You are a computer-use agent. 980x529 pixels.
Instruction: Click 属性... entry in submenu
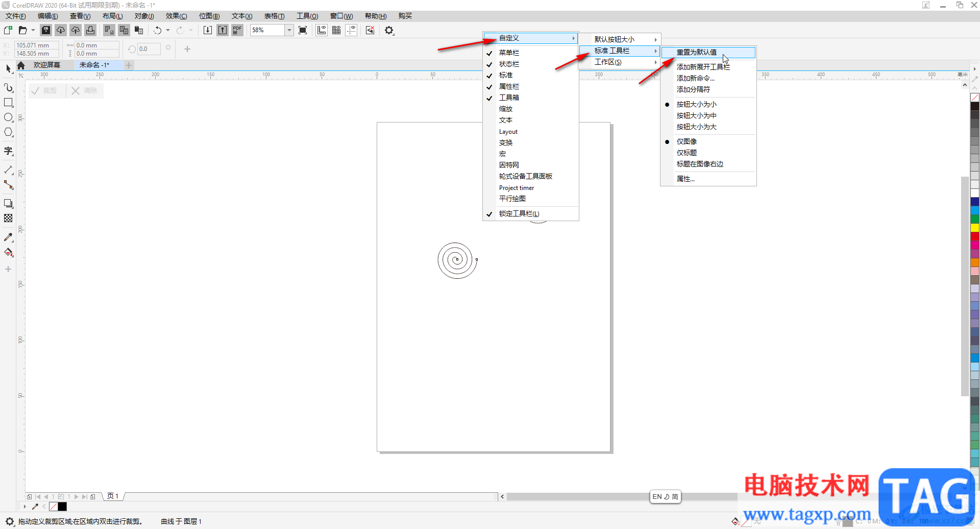click(x=708, y=179)
